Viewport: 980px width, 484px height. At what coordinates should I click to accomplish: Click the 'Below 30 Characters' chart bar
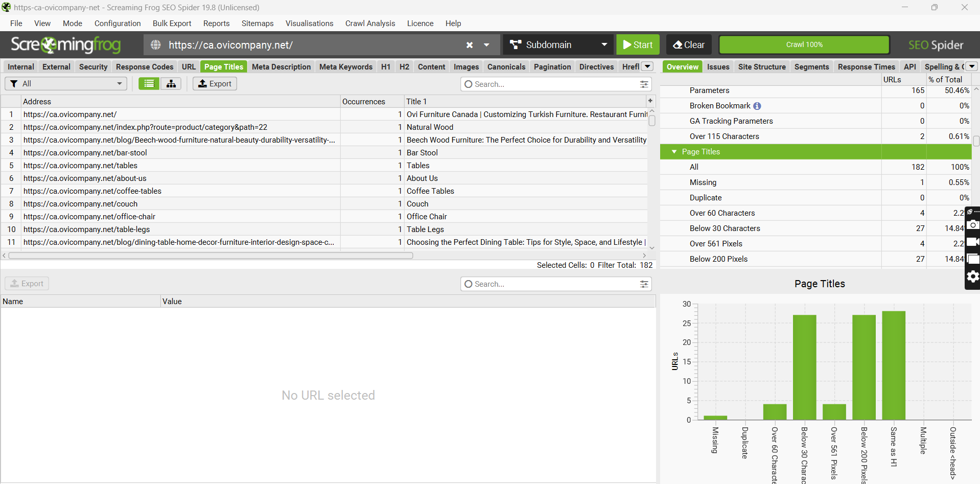(x=804, y=367)
